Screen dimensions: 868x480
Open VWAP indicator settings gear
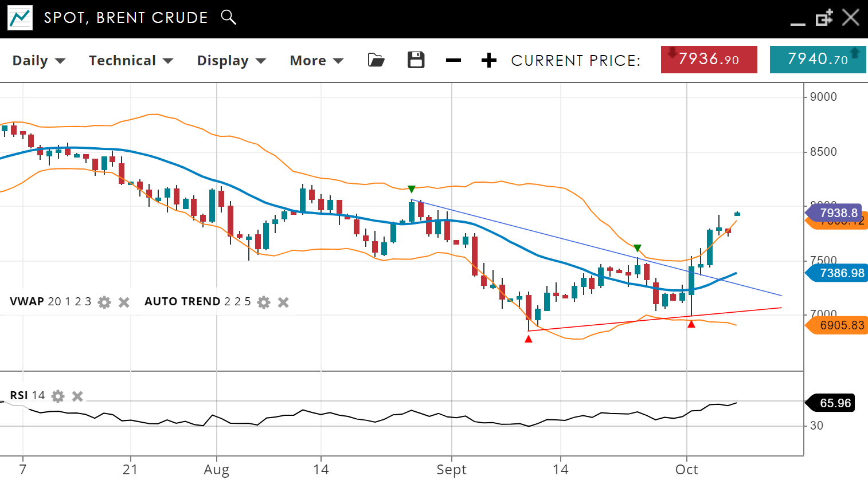click(104, 302)
